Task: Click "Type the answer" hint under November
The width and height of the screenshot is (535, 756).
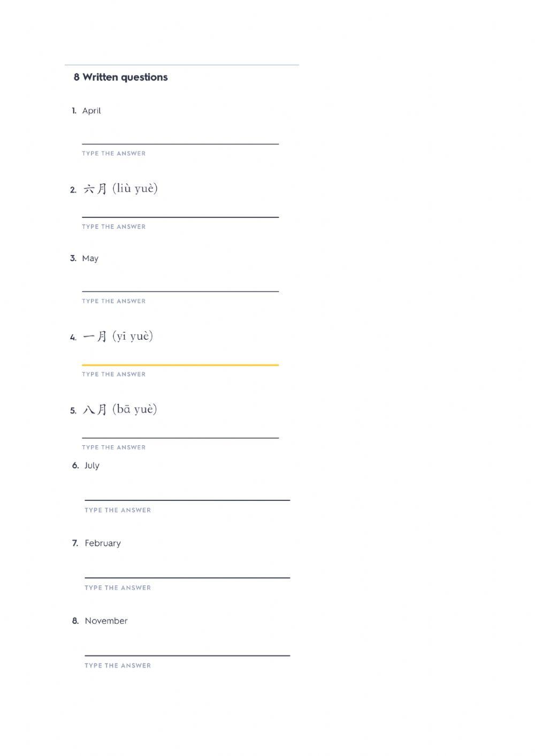Action: click(x=118, y=666)
